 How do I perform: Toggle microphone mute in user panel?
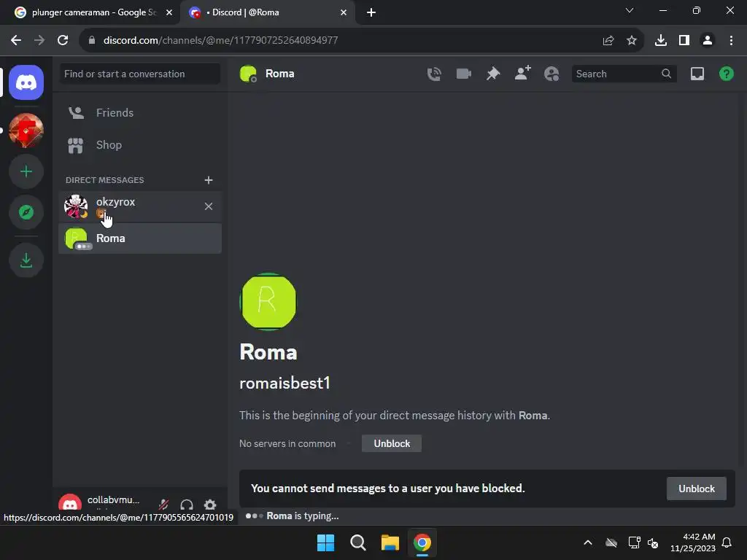[x=163, y=505]
